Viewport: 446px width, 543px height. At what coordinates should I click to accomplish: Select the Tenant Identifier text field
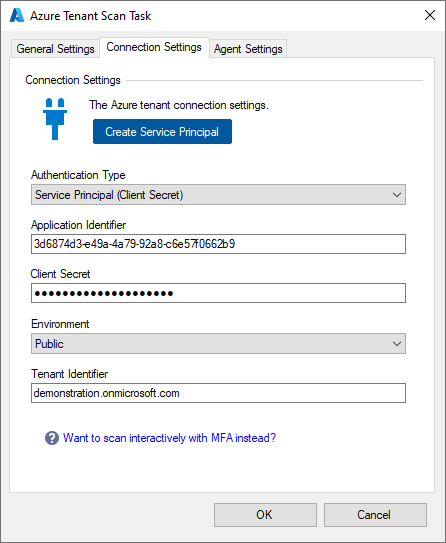tap(218, 393)
